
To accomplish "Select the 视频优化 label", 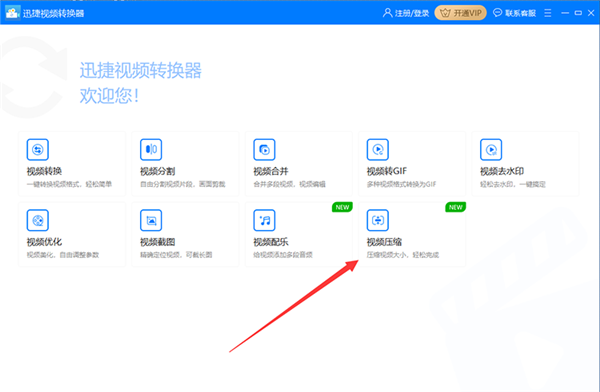I will click(x=44, y=242).
